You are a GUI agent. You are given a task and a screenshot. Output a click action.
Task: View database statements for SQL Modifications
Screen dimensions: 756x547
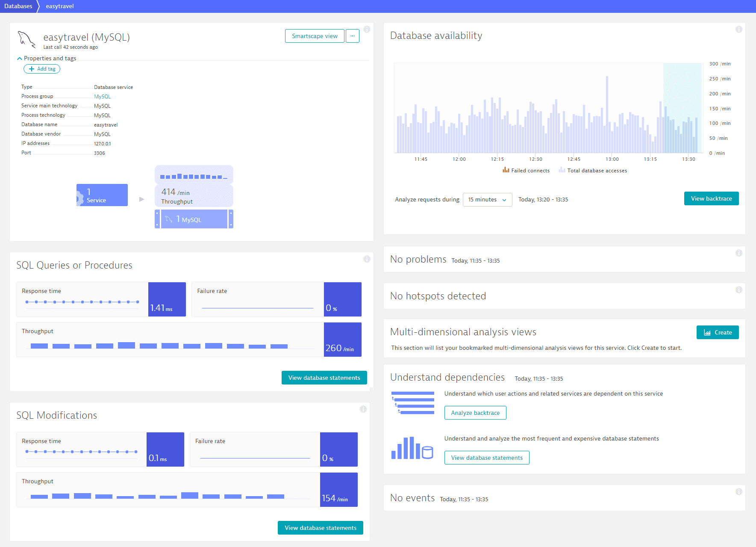(321, 528)
